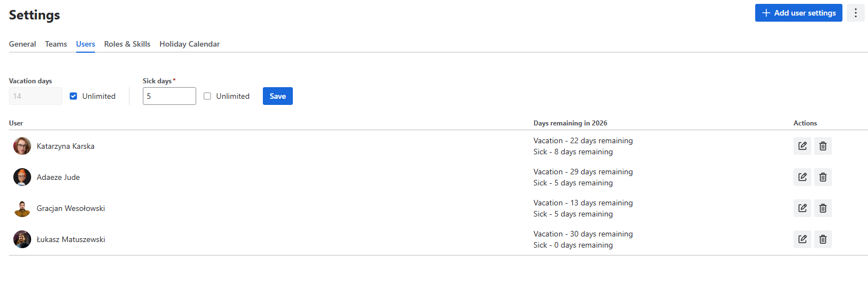Delete Adaeze Jude's row with trash icon
Viewport: 868px width, 292px height.
(823, 177)
